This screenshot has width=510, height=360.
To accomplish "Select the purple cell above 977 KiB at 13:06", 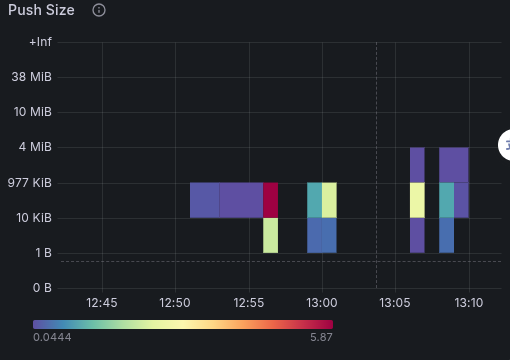I will click(417, 165).
